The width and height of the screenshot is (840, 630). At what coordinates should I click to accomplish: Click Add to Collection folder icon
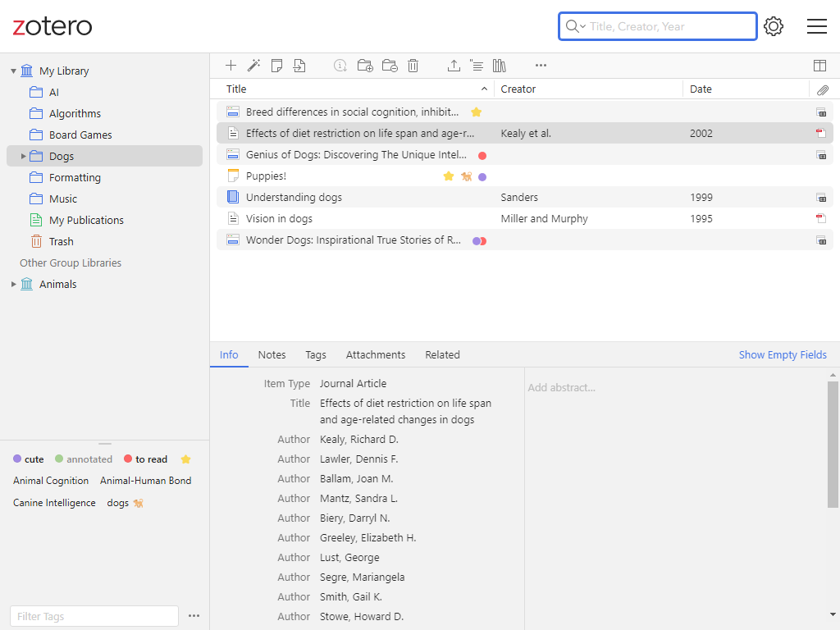[365, 66]
